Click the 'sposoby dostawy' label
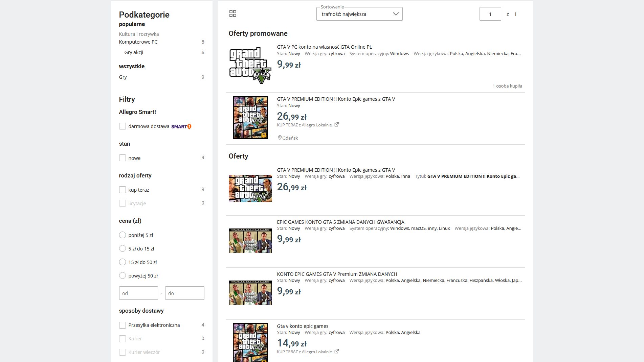 click(x=141, y=311)
